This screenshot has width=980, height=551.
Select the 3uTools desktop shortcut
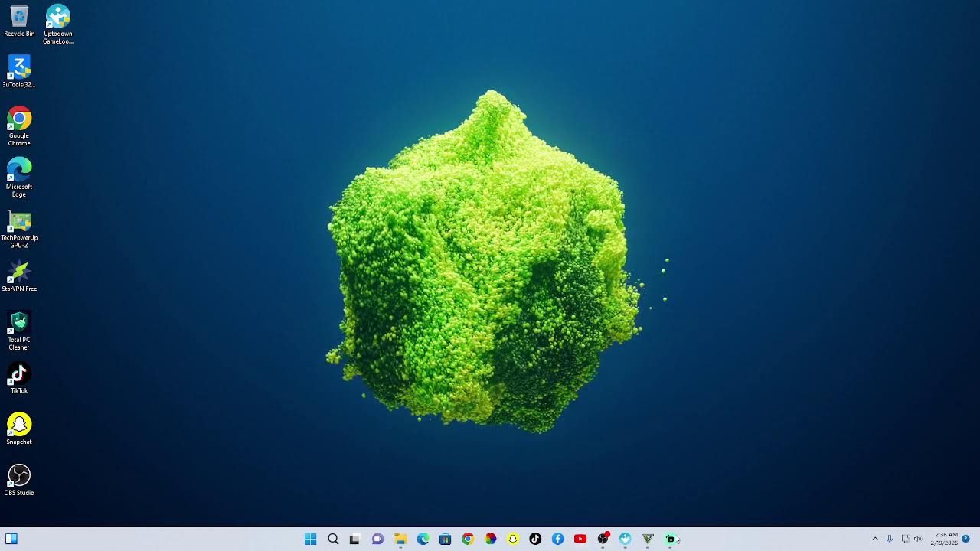19,72
